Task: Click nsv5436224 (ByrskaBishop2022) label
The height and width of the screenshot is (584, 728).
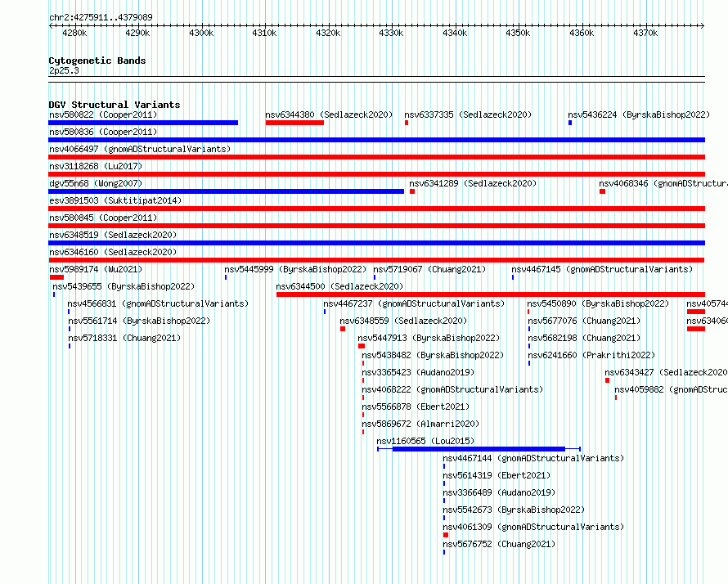Action: click(x=639, y=115)
